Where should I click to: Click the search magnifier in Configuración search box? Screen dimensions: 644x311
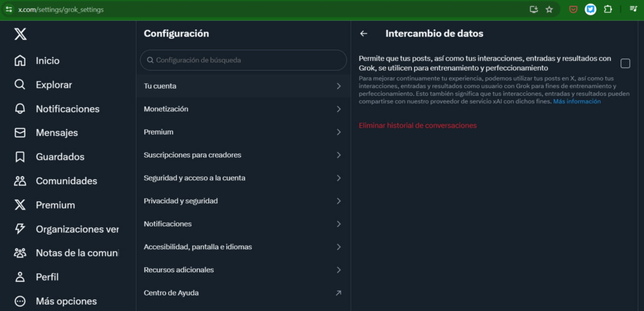(x=150, y=60)
